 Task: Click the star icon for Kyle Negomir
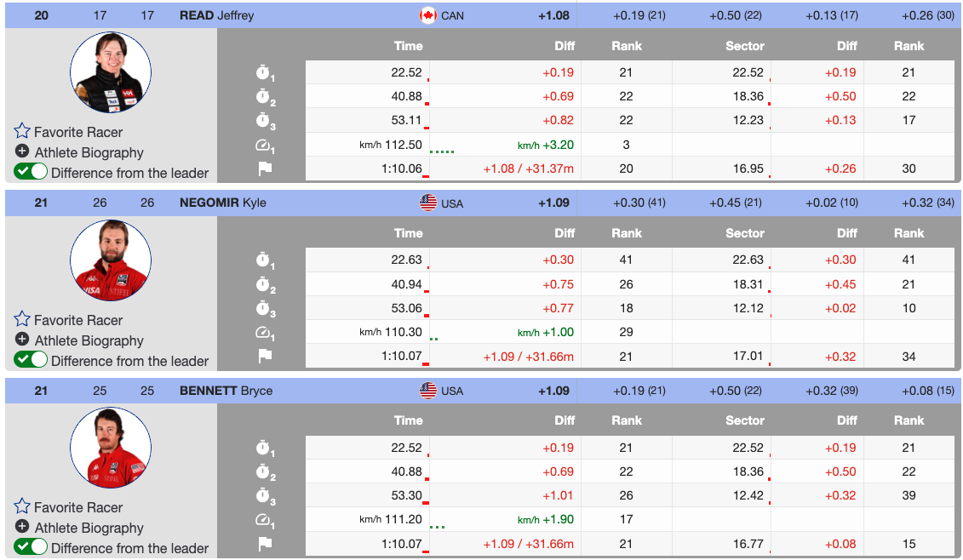[x=22, y=320]
